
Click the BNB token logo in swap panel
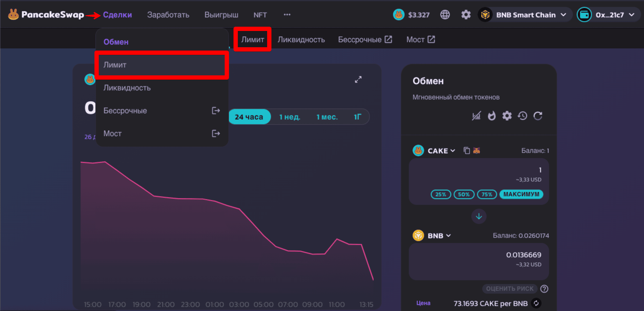418,235
